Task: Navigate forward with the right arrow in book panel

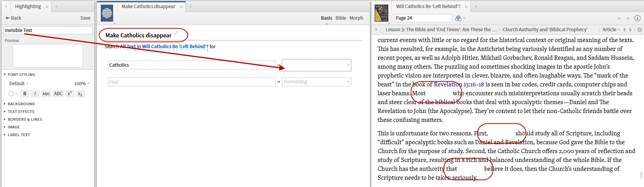Action: (628, 18)
